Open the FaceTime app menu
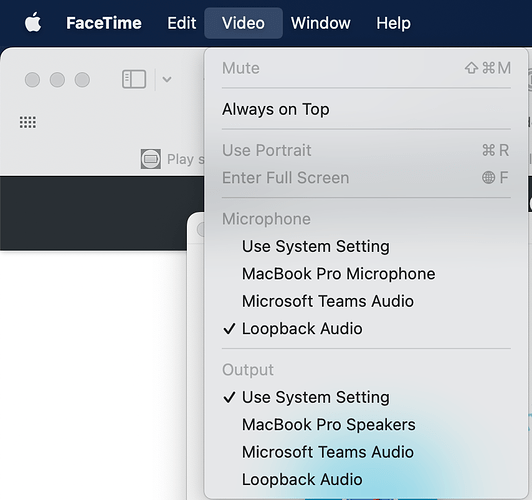 click(104, 23)
